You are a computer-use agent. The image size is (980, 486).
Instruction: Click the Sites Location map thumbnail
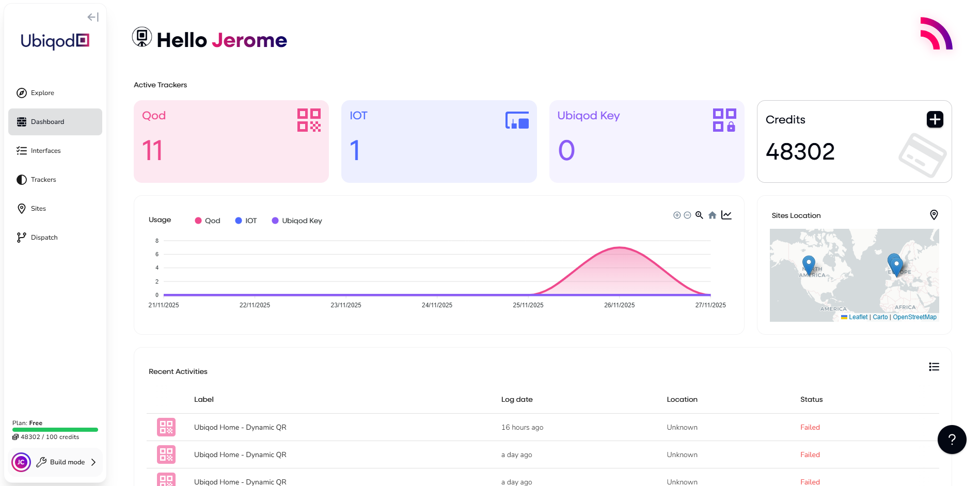click(855, 275)
